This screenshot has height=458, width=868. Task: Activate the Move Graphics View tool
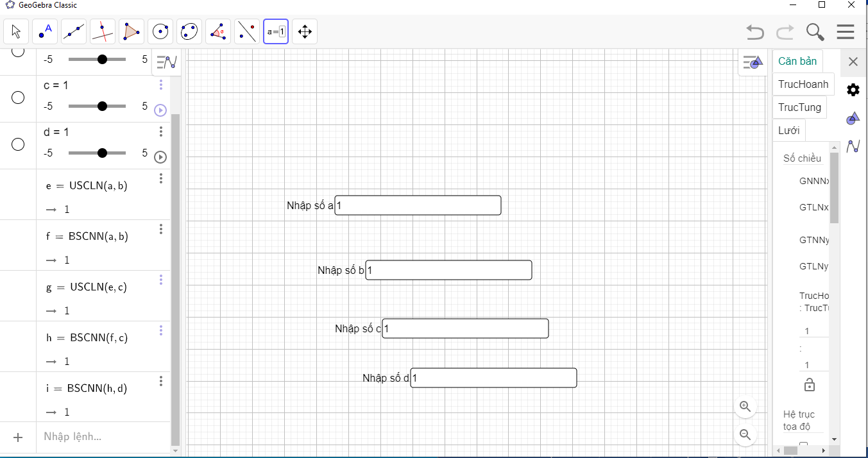pos(305,31)
